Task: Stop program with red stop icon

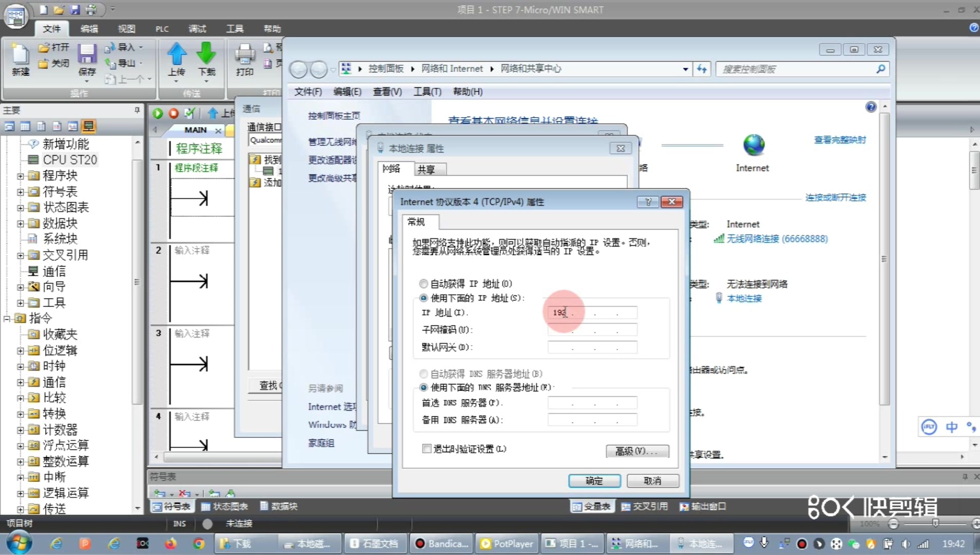Action: (x=174, y=113)
